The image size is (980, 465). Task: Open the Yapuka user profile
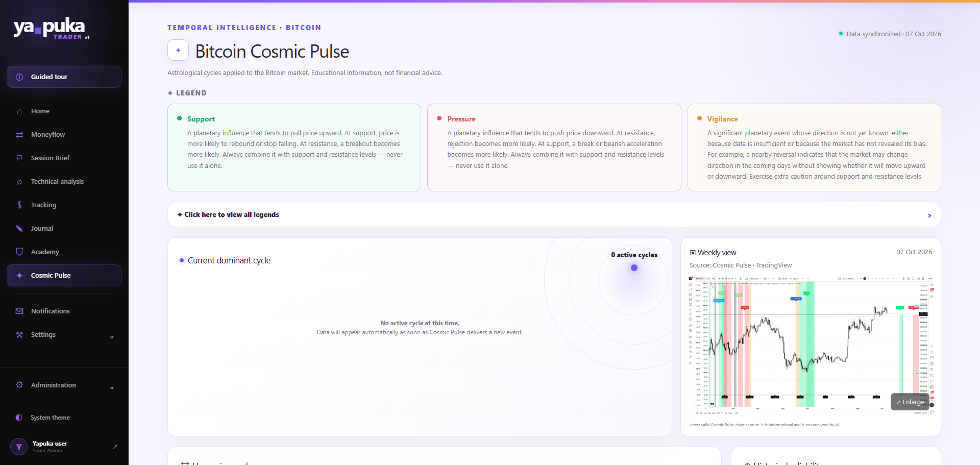tap(64, 447)
